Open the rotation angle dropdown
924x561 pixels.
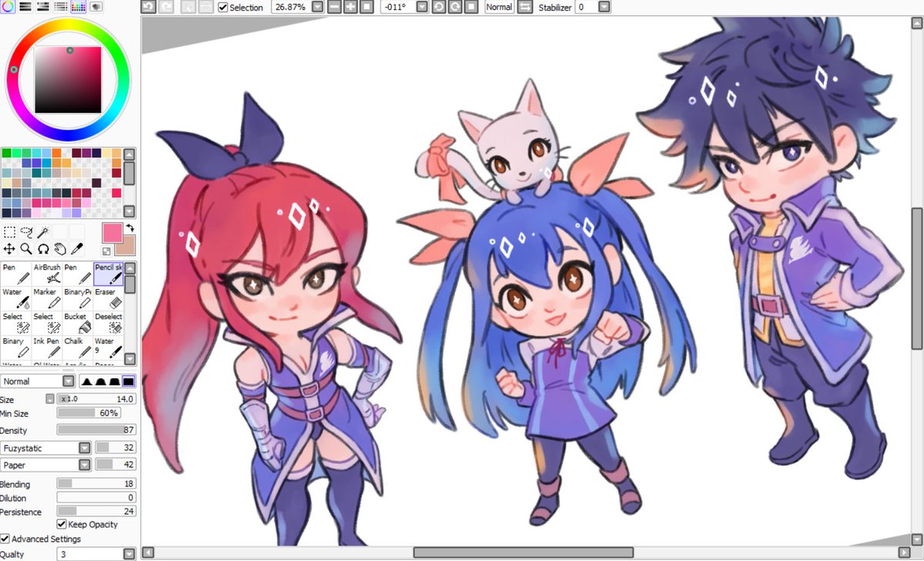(x=422, y=7)
